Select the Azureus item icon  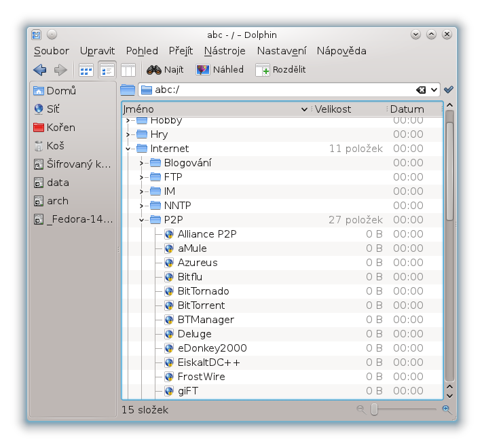point(169,263)
